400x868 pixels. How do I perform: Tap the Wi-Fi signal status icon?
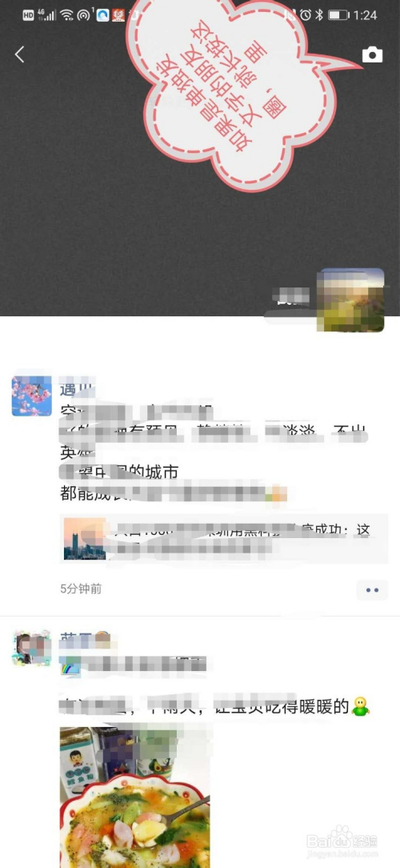coord(67,15)
